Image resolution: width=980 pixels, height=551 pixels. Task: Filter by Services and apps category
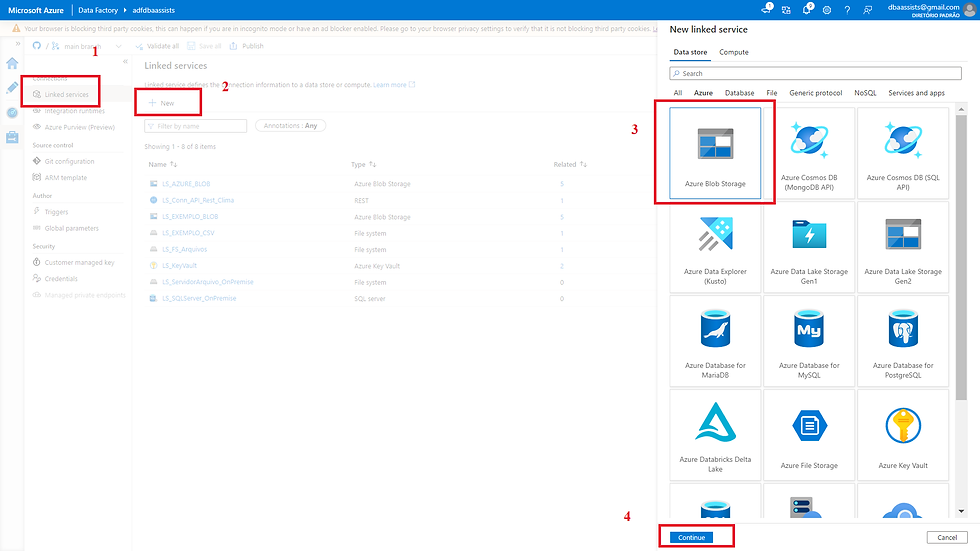pos(916,93)
